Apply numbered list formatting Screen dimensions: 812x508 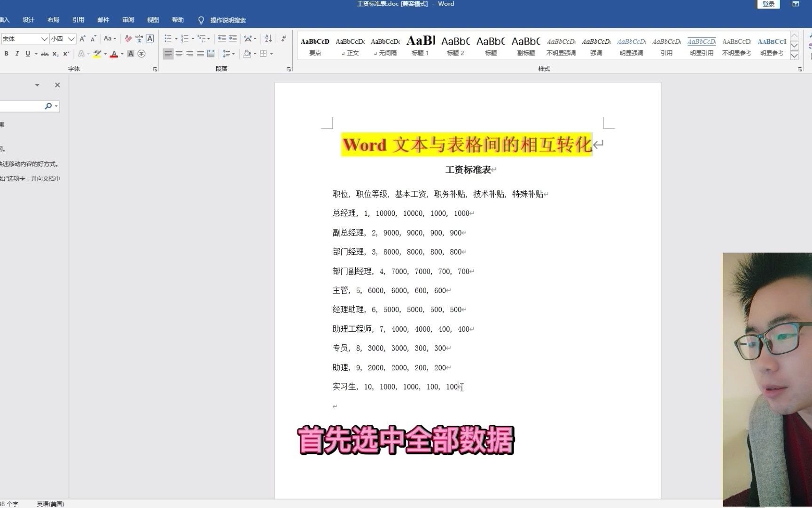[x=185, y=39]
